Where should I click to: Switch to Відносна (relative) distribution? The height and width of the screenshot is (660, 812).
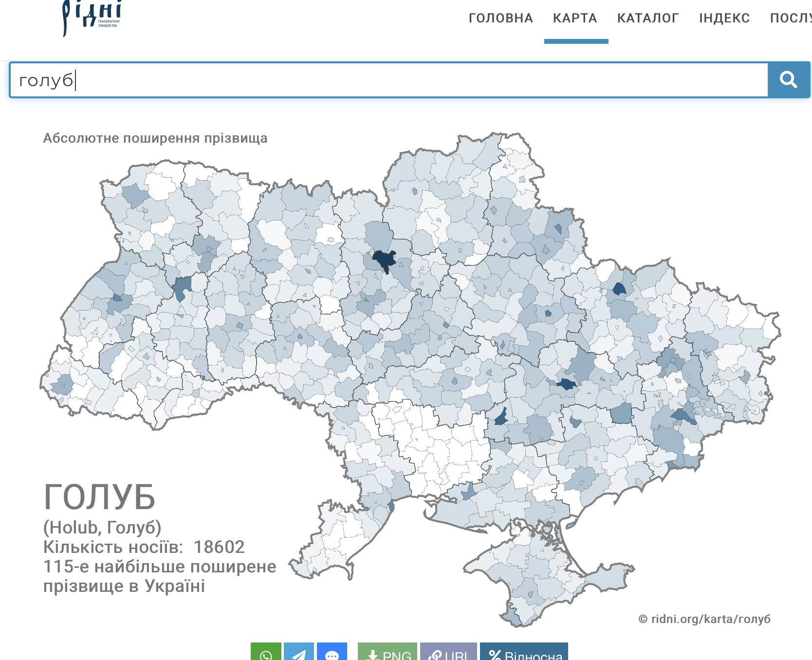pos(524,653)
